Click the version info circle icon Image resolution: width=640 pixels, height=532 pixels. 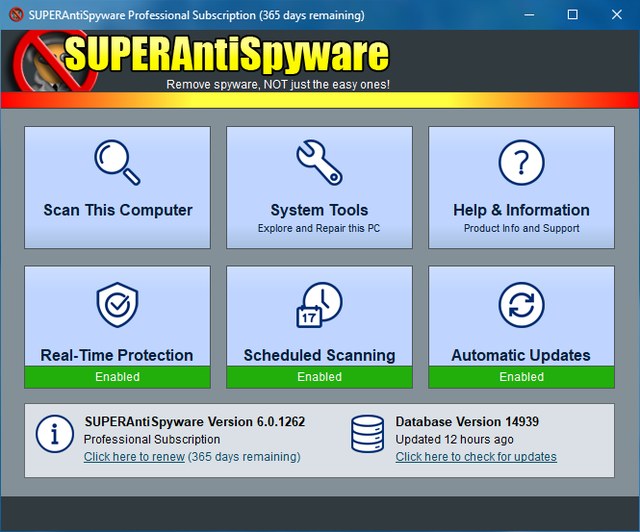pyautogui.click(x=54, y=435)
